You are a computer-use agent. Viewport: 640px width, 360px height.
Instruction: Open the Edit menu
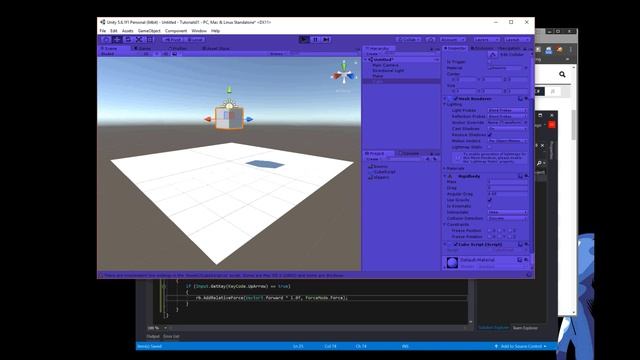(114, 31)
